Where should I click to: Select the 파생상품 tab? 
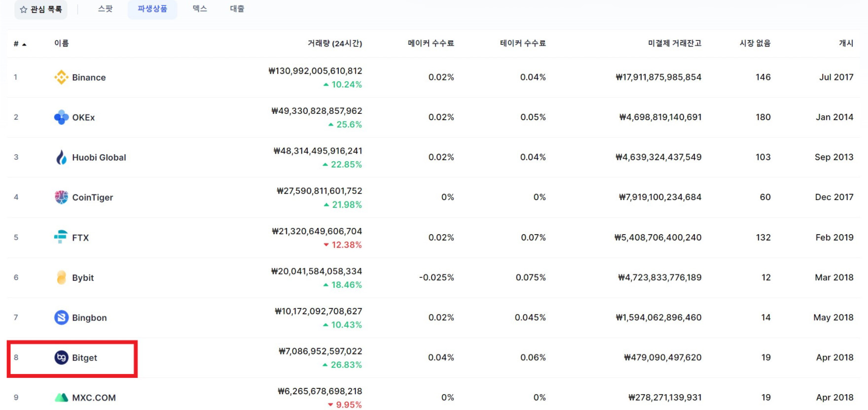pos(152,9)
